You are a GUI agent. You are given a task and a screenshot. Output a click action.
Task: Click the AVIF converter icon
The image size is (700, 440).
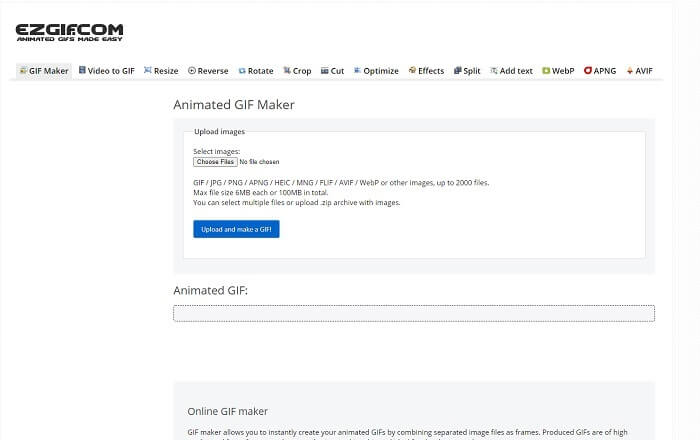630,71
